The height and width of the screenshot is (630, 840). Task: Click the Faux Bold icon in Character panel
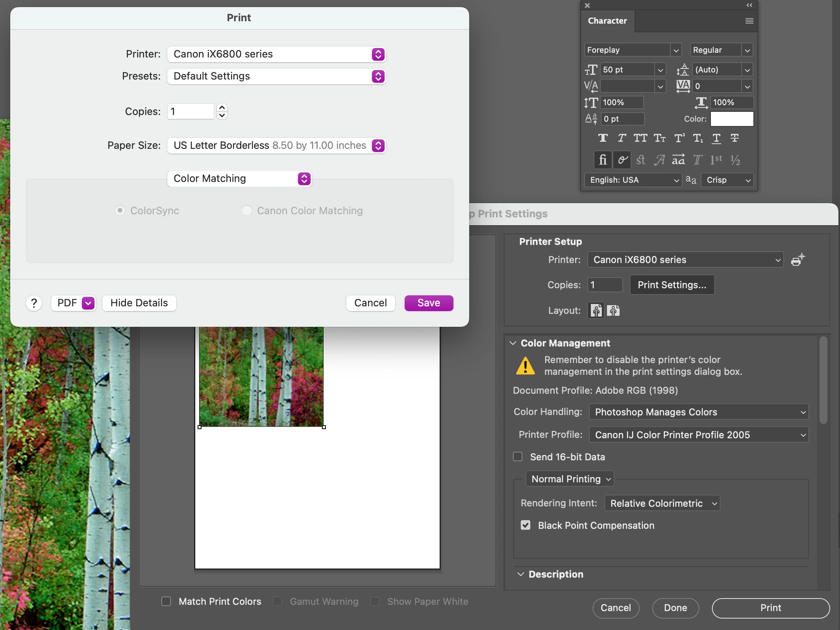pos(603,138)
